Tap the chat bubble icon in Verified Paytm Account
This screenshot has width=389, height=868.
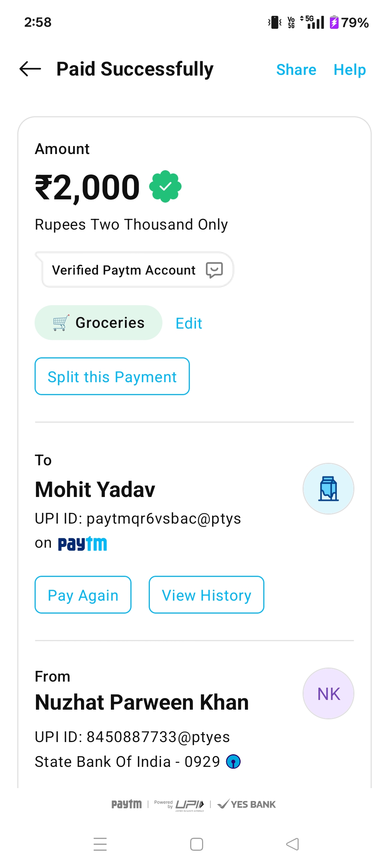pos(214,270)
